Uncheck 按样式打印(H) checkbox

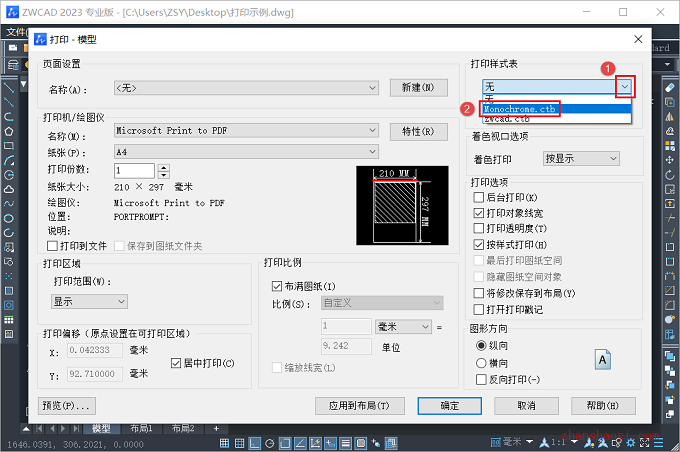(479, 245)
